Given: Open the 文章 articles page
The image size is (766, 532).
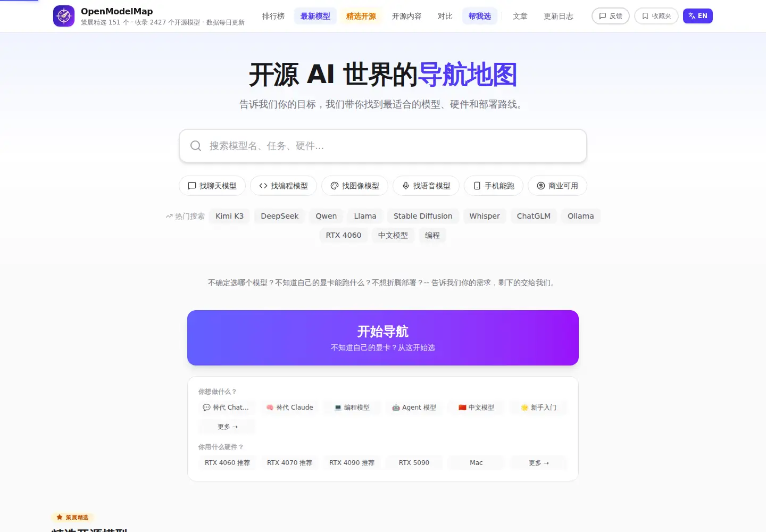Looking at the screenshot, I should [x=520, y=16].
